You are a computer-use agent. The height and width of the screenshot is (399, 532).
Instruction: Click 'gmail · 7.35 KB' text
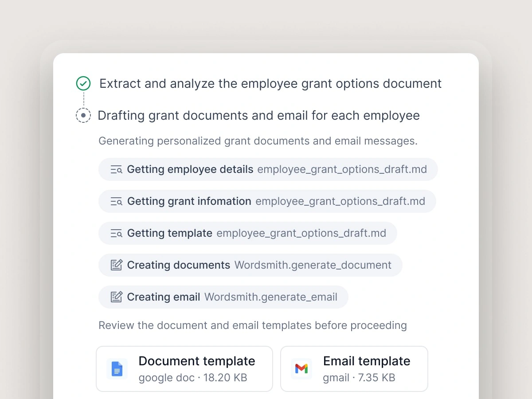359,378
